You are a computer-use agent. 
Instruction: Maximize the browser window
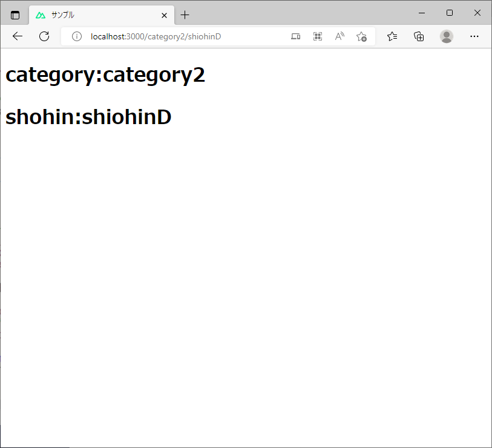pos(449,13)
